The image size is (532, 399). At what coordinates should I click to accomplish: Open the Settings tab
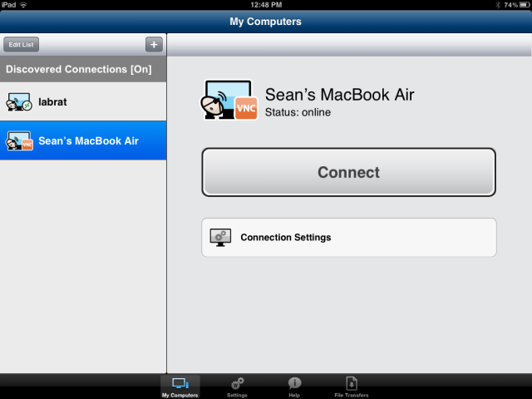237,387
